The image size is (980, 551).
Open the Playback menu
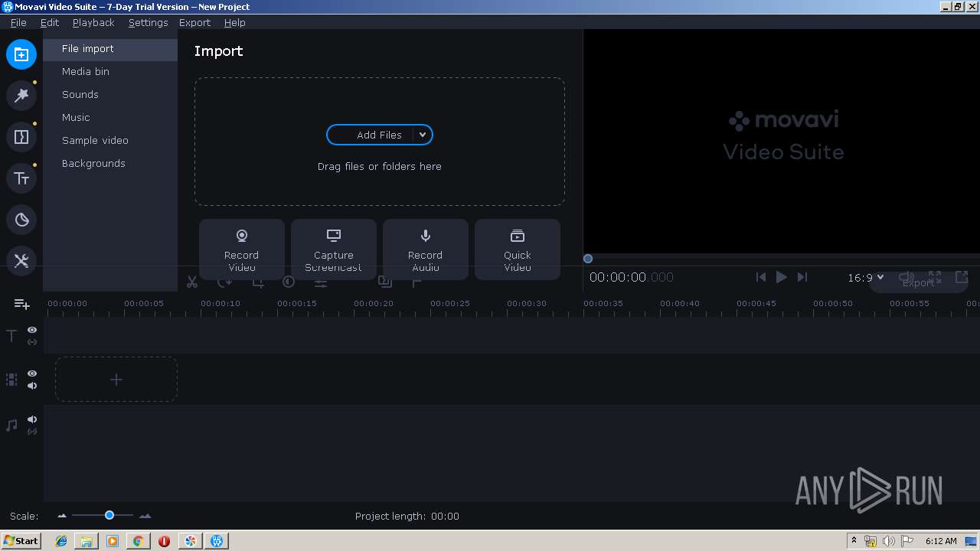click(93, 22)
